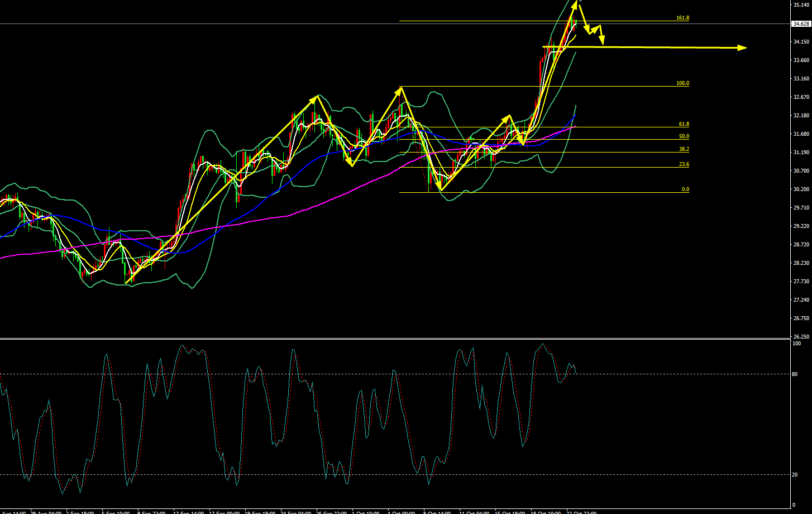Select the 61.8 Fibonacci level label
Viewport: 812px width, 514px height.
[x=684, y=124]
